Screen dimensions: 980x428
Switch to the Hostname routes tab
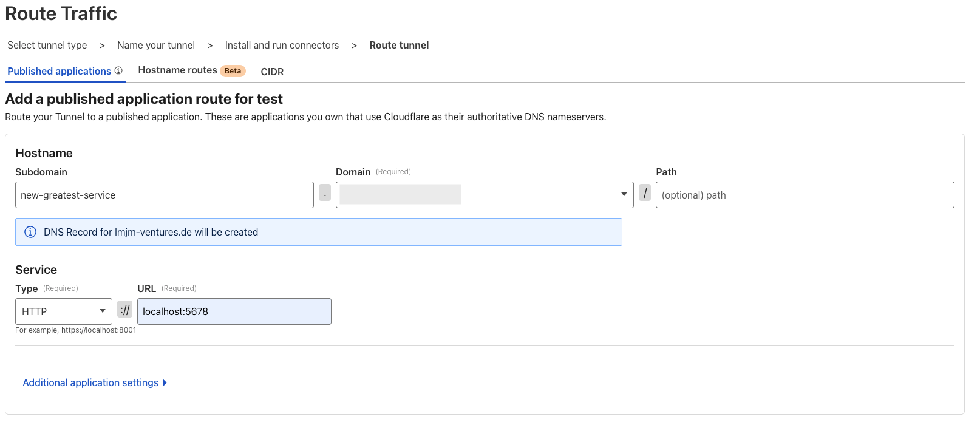(177, 70)
